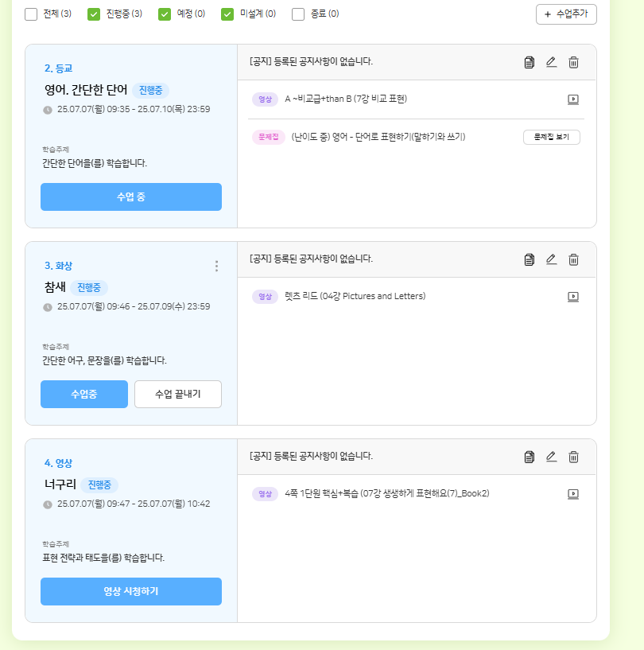Edit the 참새 class with pencil icon
This screenshot has width=644, height=650.
pyautogui.click(x=551, y=259)
